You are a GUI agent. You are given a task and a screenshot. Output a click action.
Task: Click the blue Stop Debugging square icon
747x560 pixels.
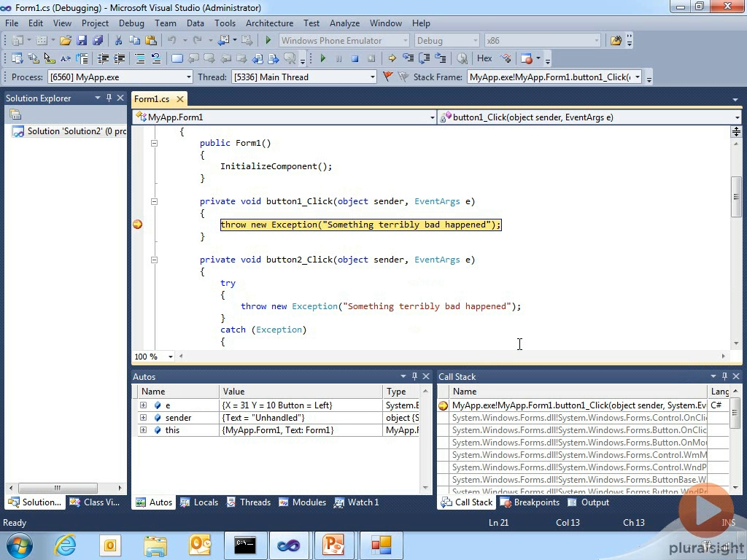(x=355, y=58)
